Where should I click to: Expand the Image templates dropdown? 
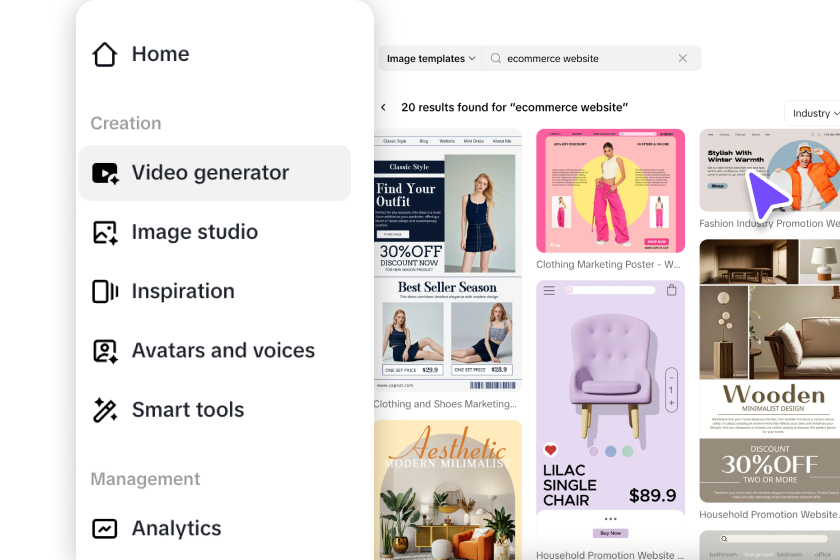(x=430, y=58)
